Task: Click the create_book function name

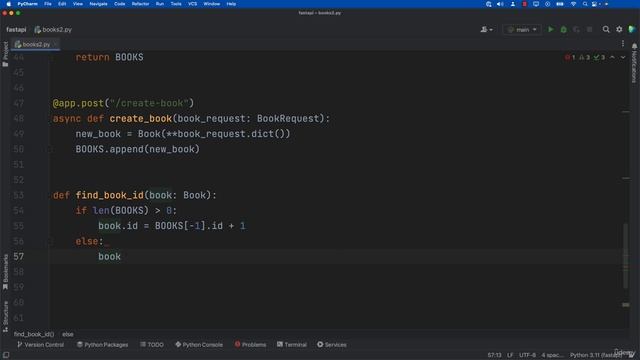Action: click(140, 119)
